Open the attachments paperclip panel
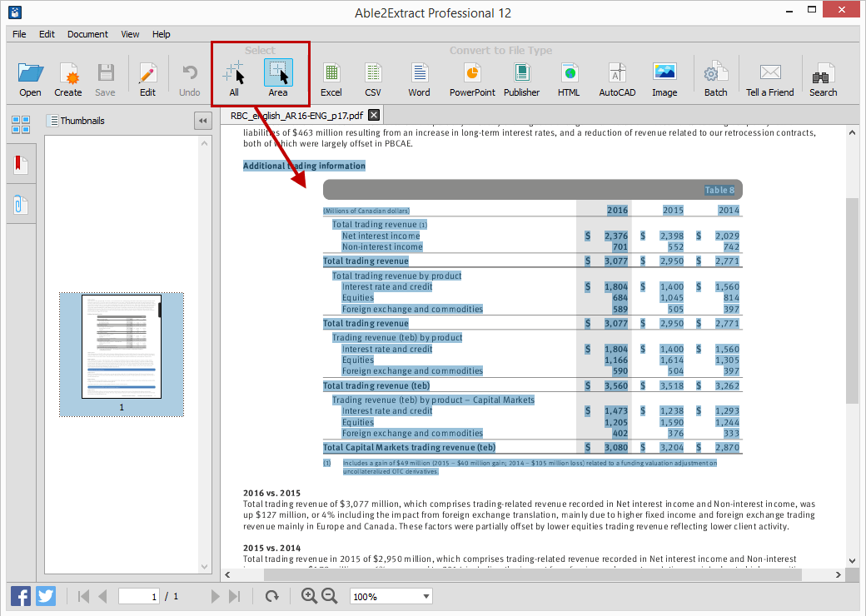This screenshot has width=866, height=616. pyautogui.click(x=21, y=204)
